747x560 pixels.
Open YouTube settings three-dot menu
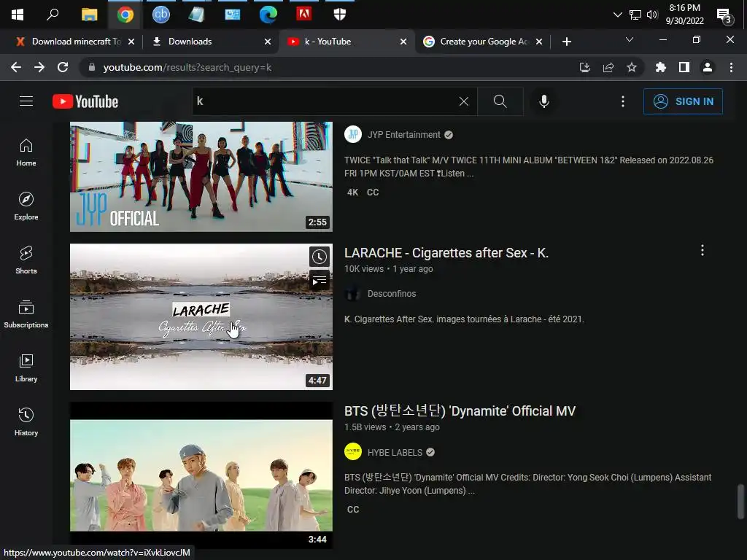coord(623,101)
